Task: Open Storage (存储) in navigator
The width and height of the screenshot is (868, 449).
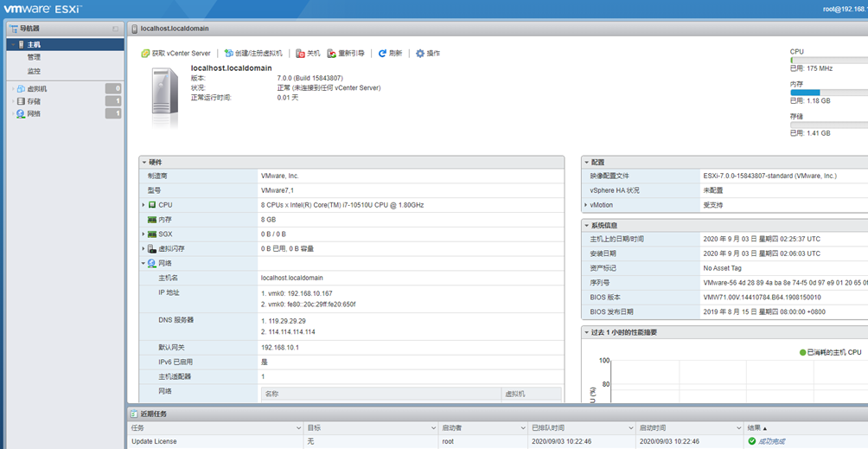Action: pyautogui.click(x=34, y=101)
